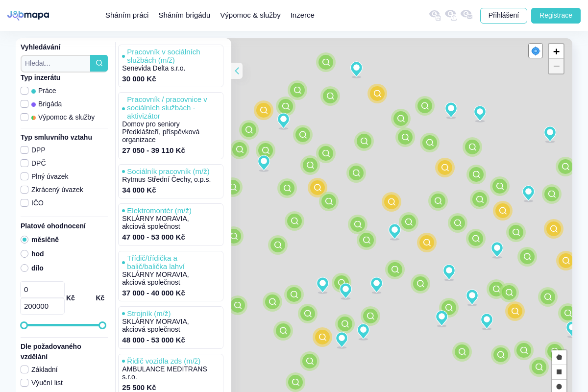Image resolution: width=588 pixels, height=392 pixels.
Task: Click the eye icon with floppy disk
Action: (435, 15)
